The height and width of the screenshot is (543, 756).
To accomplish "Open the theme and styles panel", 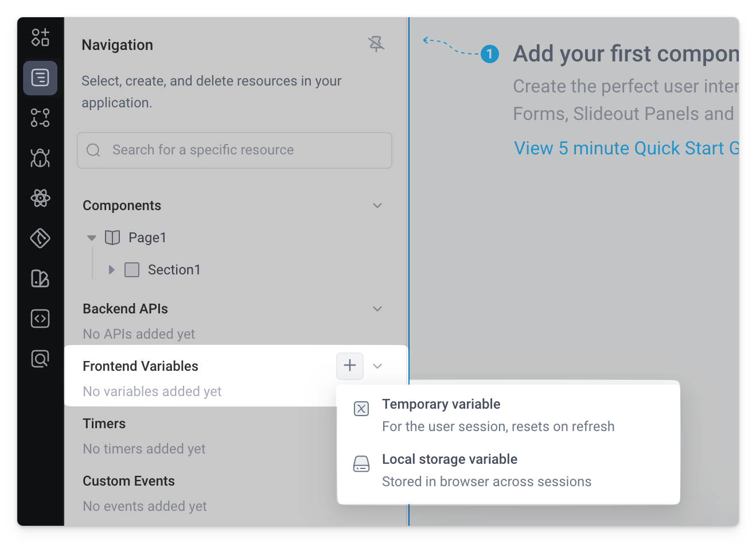I will (40, 278).
